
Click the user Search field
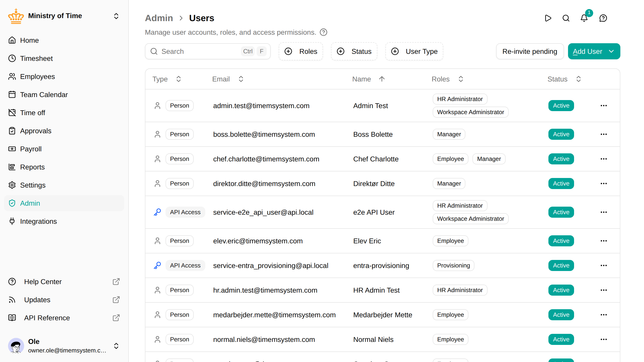pos(208,51)
